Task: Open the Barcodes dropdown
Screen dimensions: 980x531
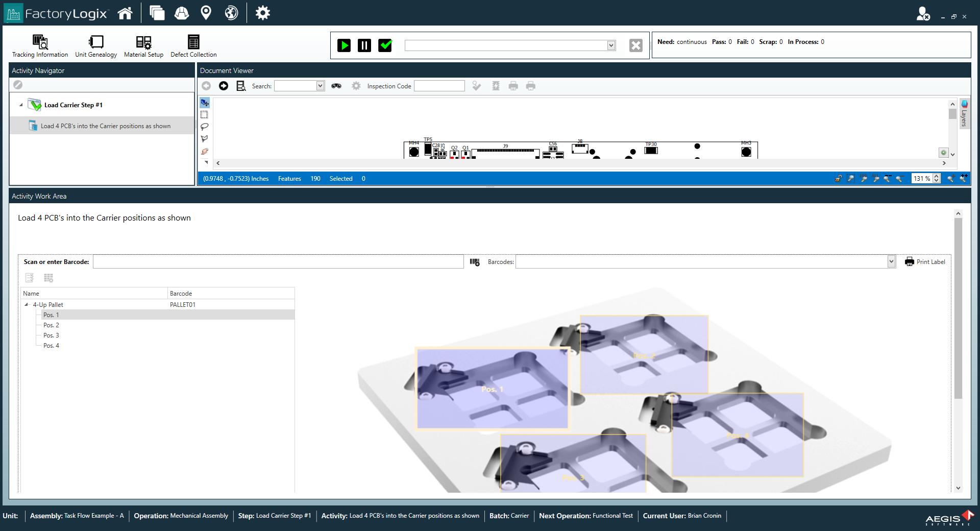Action: (x=891, y=261)
